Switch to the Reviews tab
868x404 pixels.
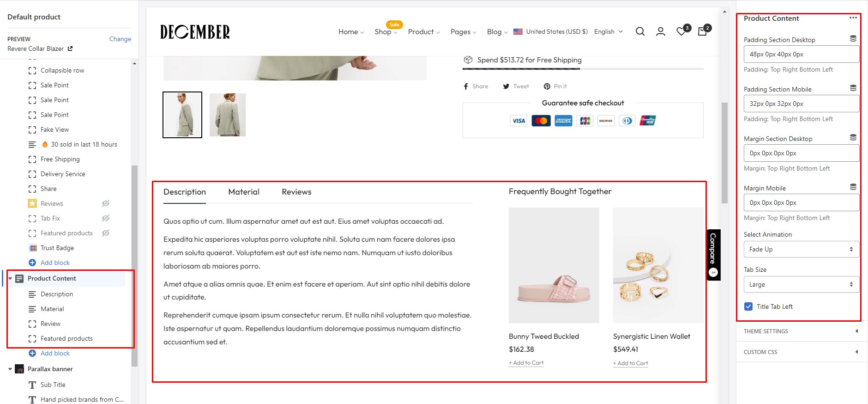point(296,192)
